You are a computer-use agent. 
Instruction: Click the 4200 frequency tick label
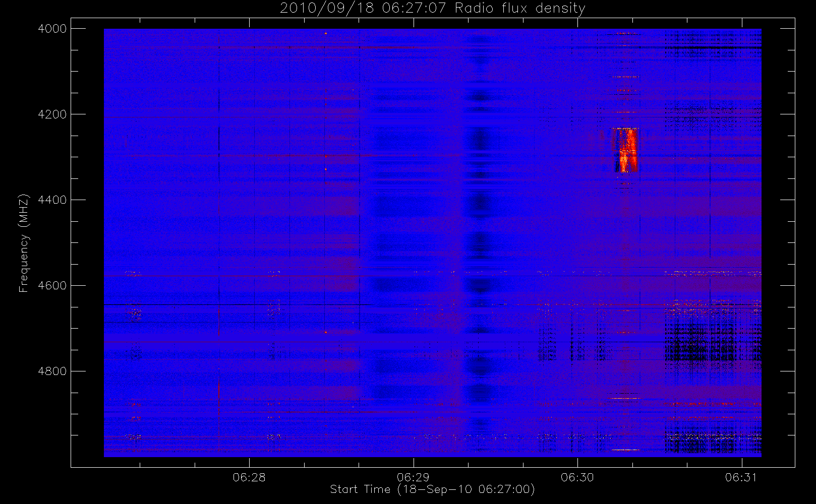(52, 114)
